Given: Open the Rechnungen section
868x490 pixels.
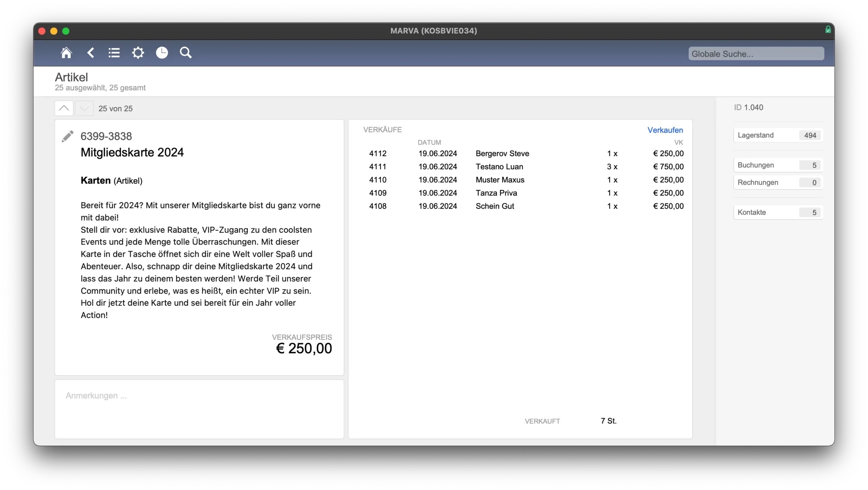Looking at the screenshot, I should 778,183.
